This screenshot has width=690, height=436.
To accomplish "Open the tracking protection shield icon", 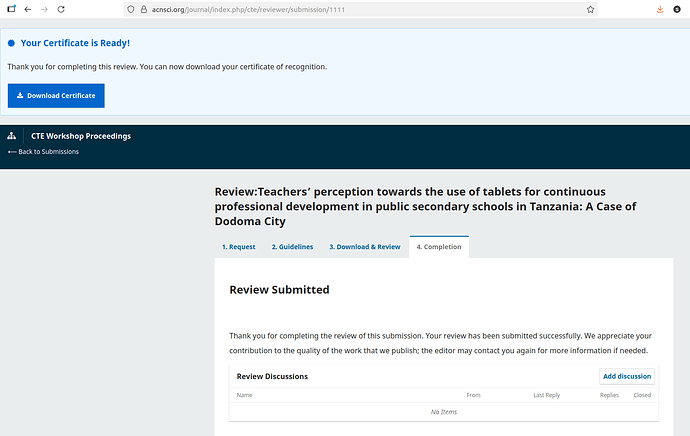I will click(131, 9).
